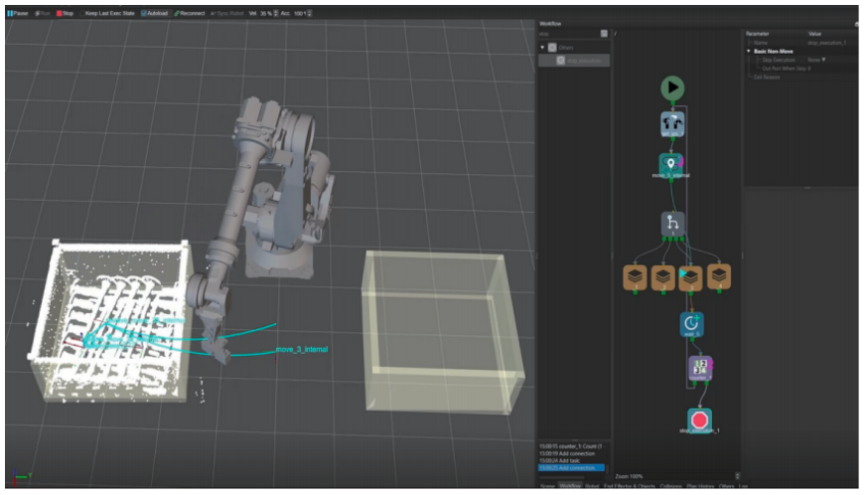The width and height of the screenshot is (868, 495).
Task: Collapse the Others tree group
Action: click(543, 47)
